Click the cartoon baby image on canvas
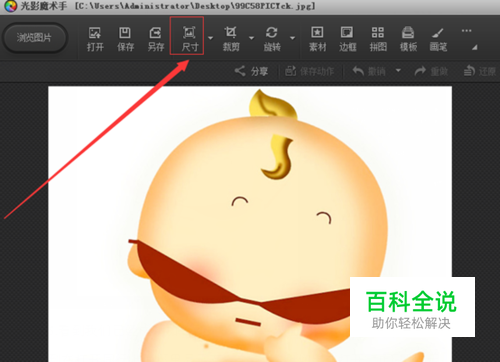 tap(250, 224)
